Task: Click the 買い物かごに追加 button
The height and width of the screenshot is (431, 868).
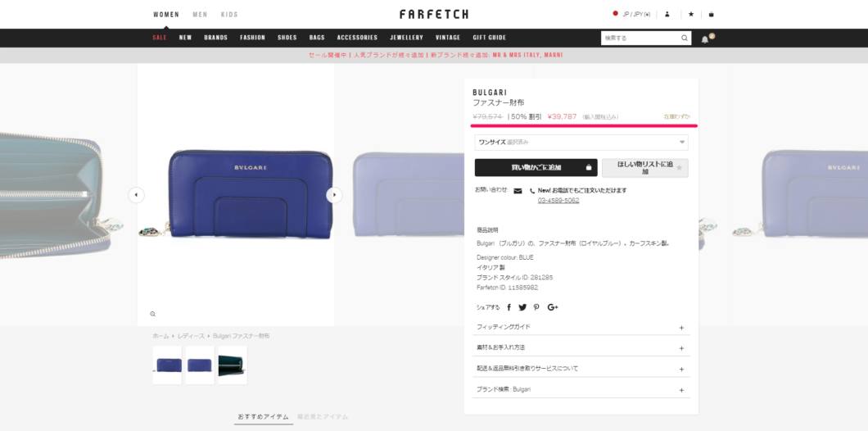Action: tap(536, 167)
